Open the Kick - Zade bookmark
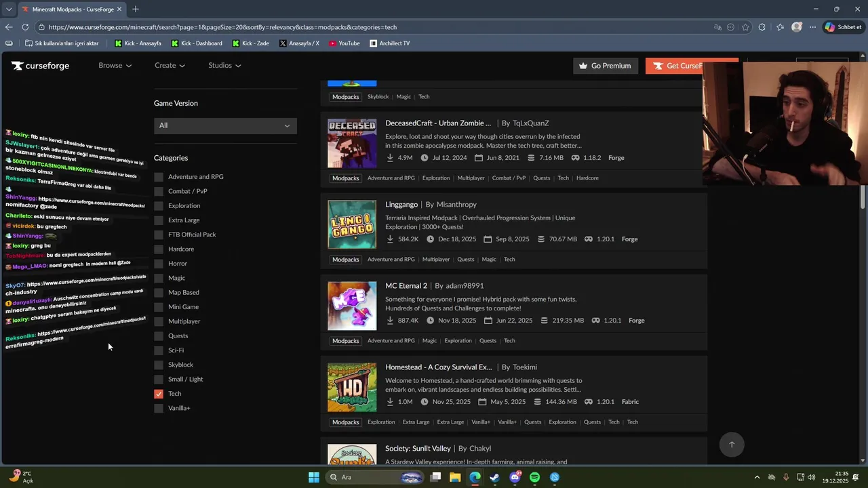 250,43
